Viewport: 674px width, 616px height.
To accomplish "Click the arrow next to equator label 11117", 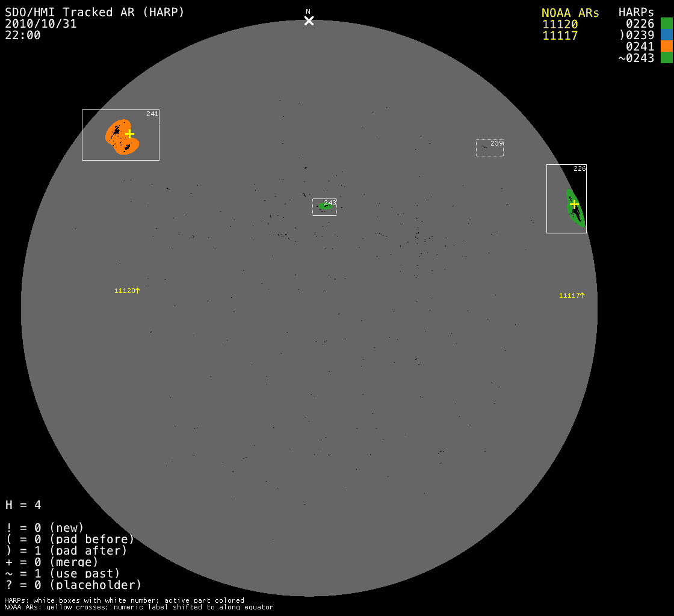I will (582, 295).
